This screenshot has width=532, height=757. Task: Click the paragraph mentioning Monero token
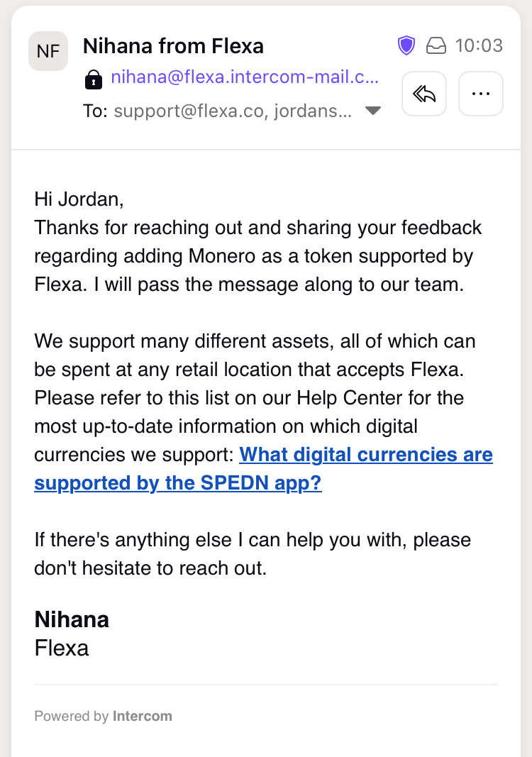pyautogui.click(x=257, y=256)
